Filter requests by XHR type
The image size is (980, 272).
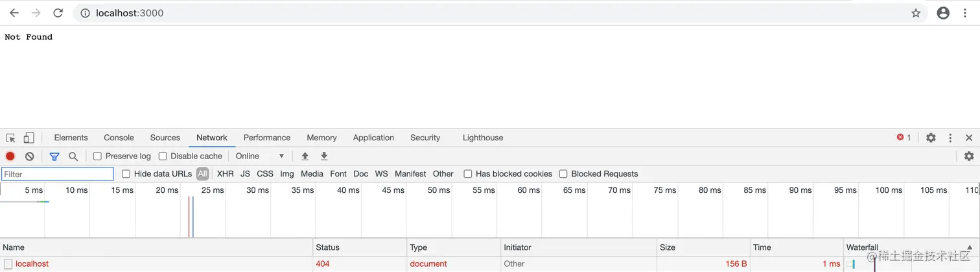tap(225, 174)
